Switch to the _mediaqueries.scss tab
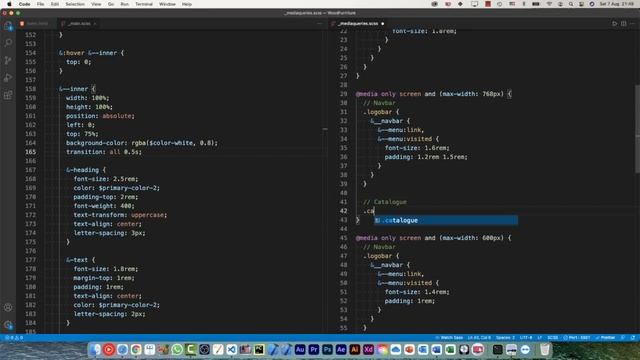Image resolution: width=640 pixels, height=360 pixels. [358, 24]
